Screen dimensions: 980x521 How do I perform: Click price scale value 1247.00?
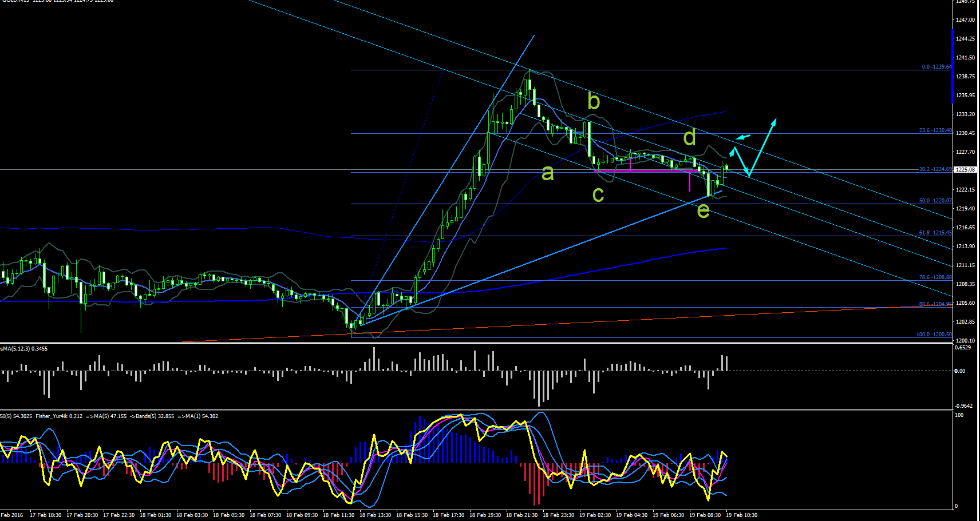965,20
